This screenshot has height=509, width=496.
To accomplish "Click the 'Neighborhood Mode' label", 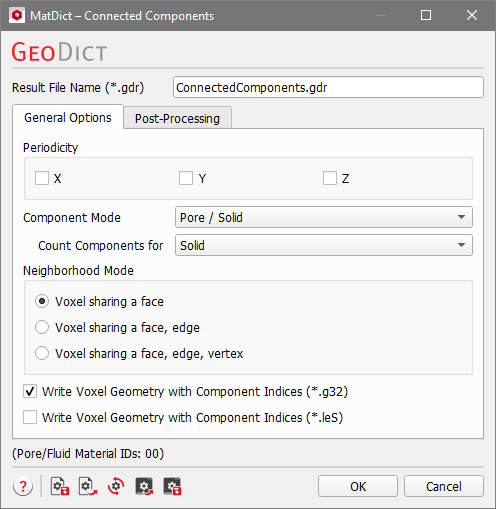I will (x=78, y=270).
